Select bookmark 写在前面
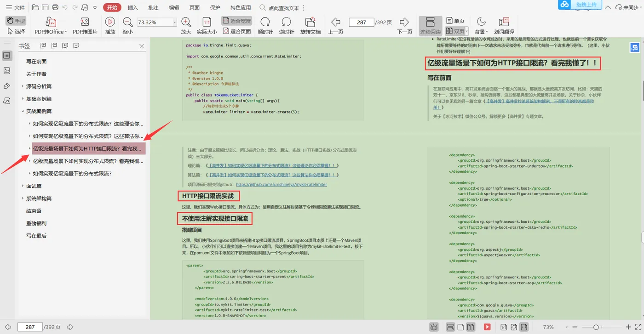Viewport: 644px width, 334px height. pyautogui.click(x=36, y=62)
